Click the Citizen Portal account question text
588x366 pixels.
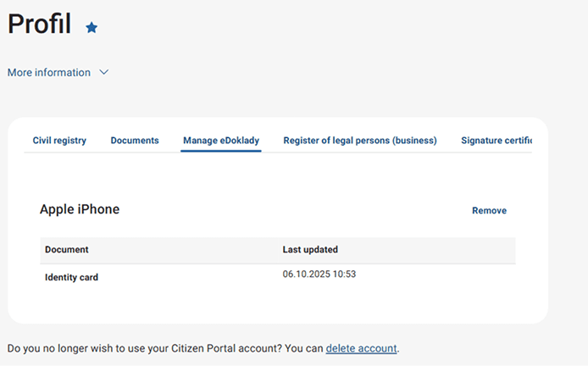pos(161,348)
